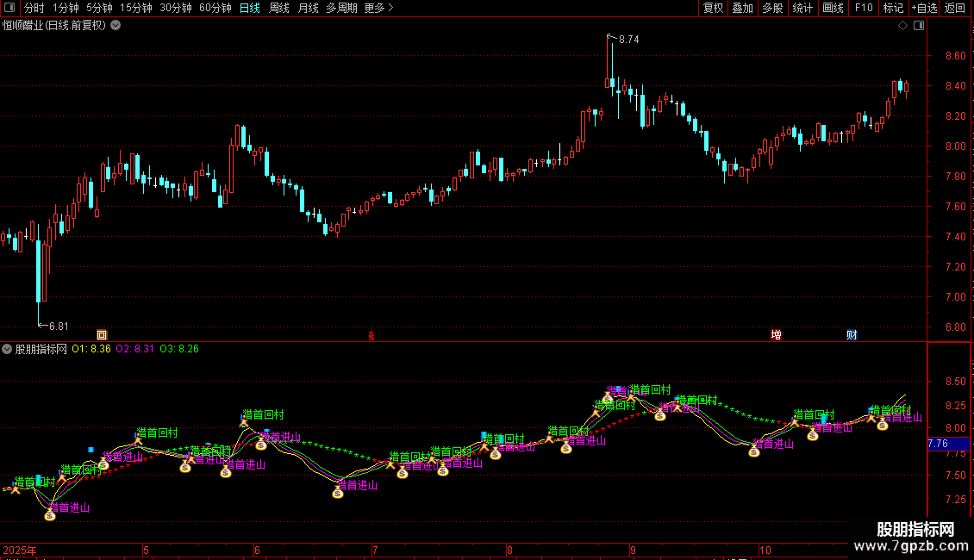The image size is (974, 560).
Task: Expand the 更多 periods chevron
Action: point(390,8)
